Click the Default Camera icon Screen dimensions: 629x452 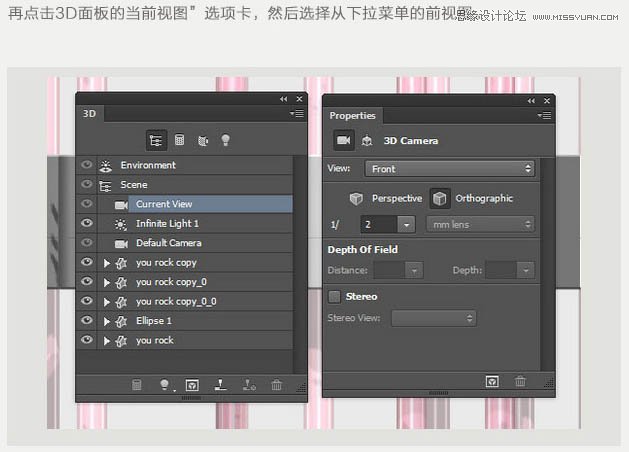pos(121,243)
